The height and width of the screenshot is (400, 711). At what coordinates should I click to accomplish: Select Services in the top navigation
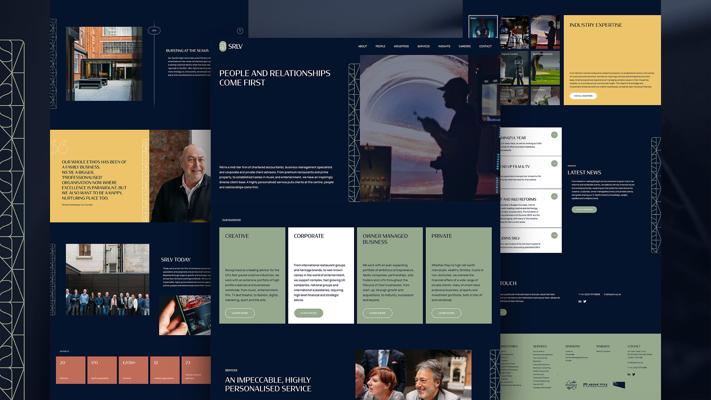point(424,46)
